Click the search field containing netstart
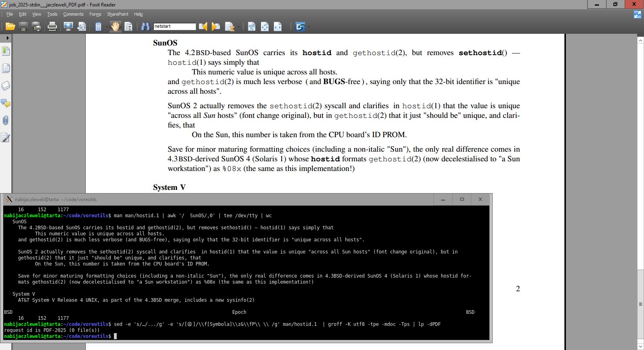The width and height of the screenshot is (644, 350). (x=175, y=27)
